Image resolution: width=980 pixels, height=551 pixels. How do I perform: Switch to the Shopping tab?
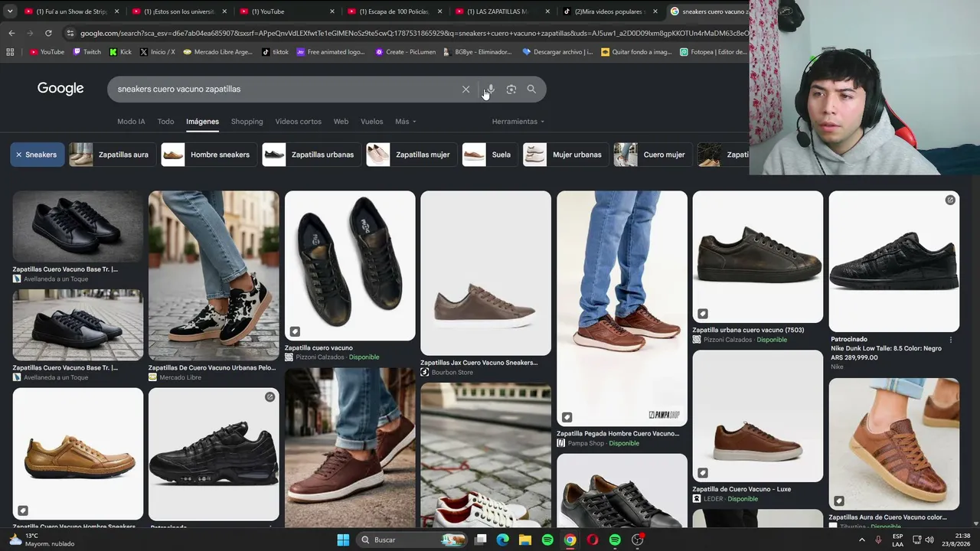coord(247,122)
